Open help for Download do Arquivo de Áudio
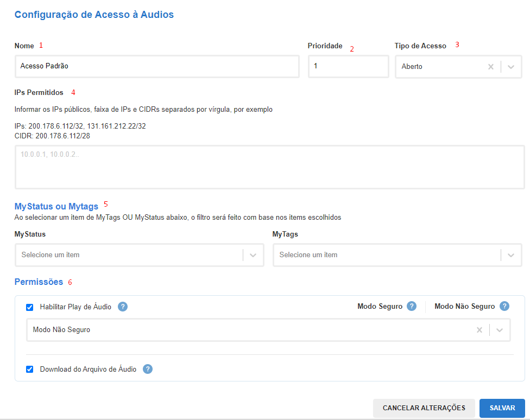Image resolution: width=530 pixels, height=420 pixels. [148, 369]
